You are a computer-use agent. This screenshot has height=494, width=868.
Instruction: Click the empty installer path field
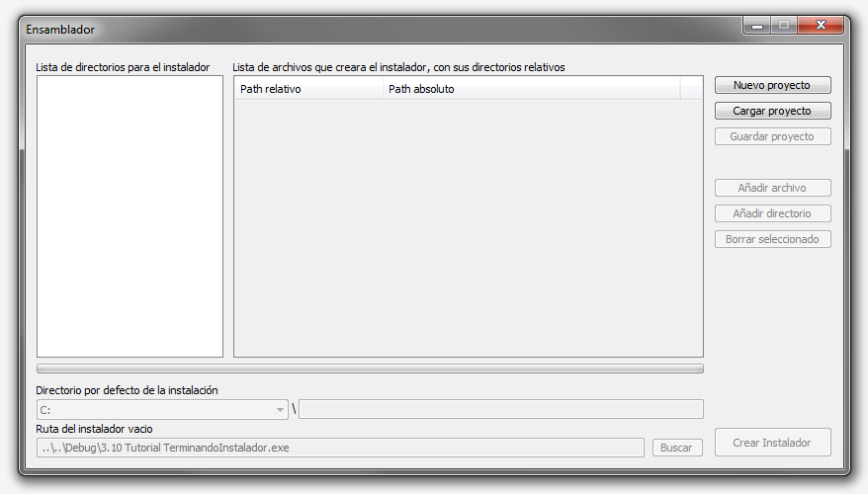pos(340,448)
